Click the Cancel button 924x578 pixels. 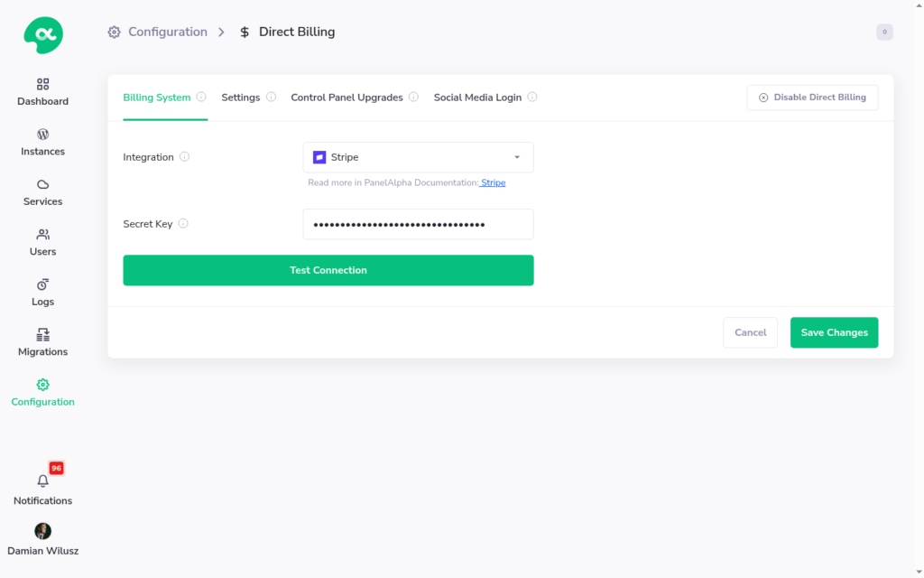pyautogui.click(x=750, y=332)
